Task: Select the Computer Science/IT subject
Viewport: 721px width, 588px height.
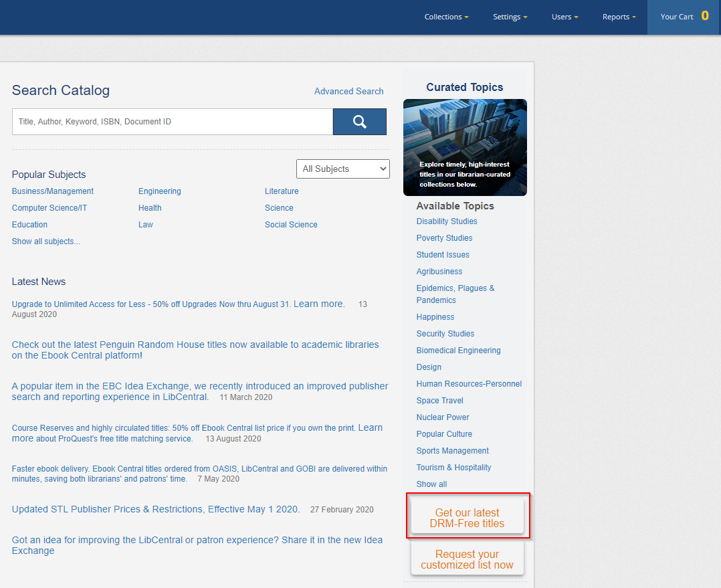Action: 49,207
